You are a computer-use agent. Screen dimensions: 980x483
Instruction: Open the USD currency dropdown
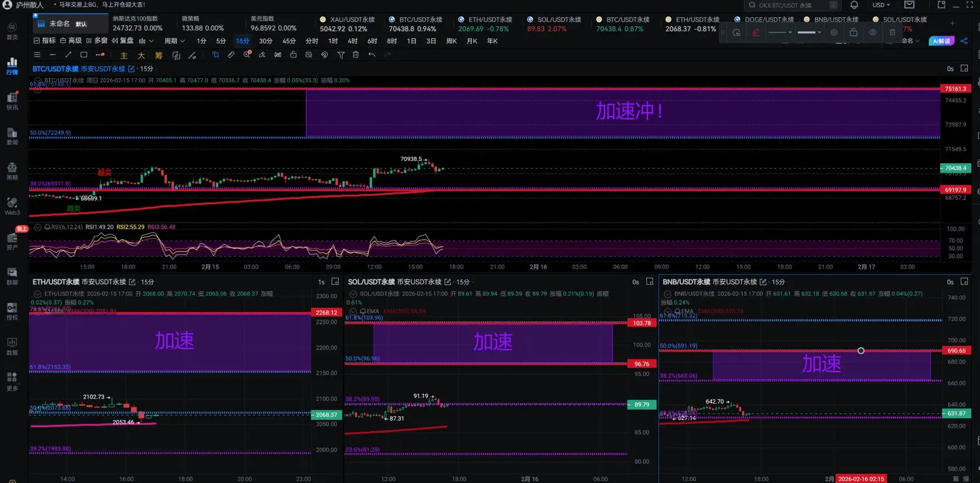click(x=881, y=5)
